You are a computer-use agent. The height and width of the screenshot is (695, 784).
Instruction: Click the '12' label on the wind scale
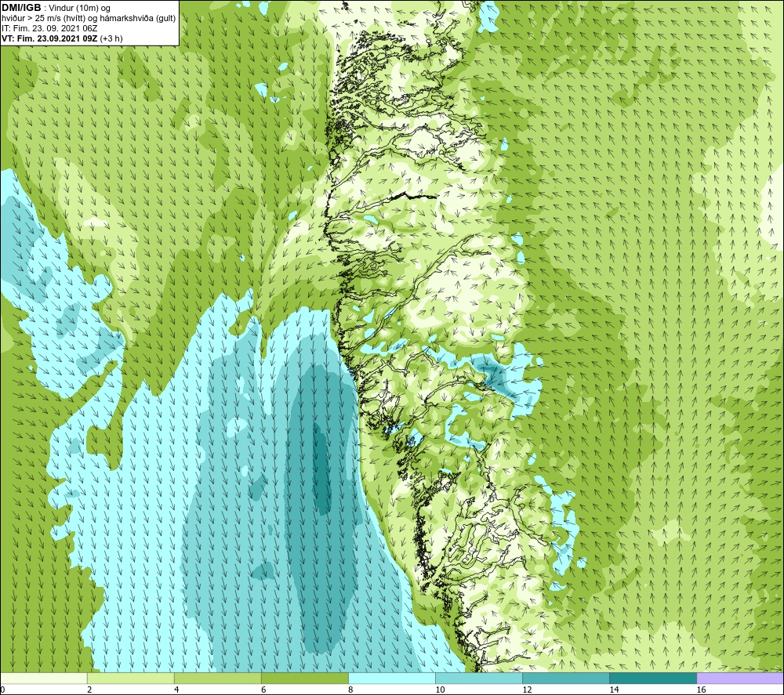pos(527,690)
